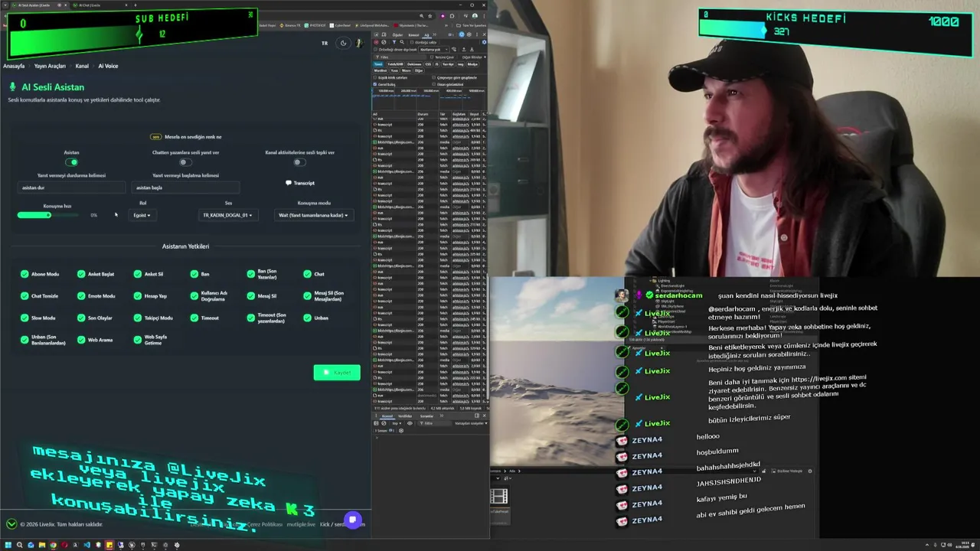Open the Konuşma modu dropdown

[313, 215]
